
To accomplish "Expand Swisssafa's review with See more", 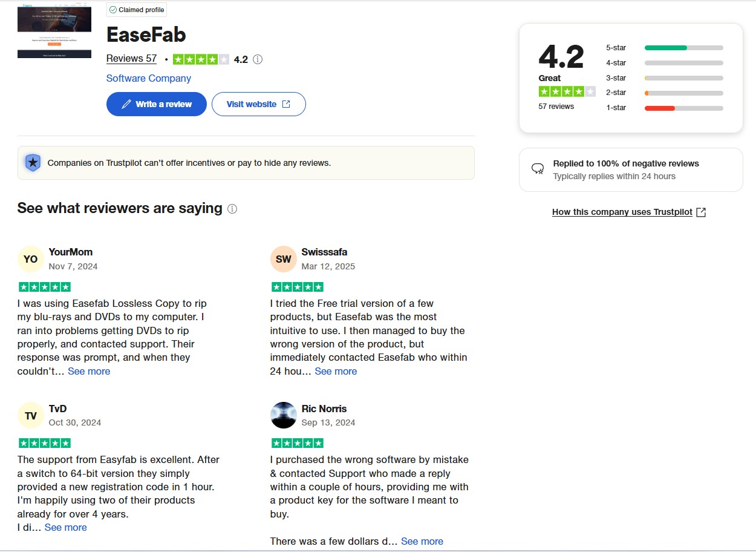I will click(x=336, y=372).
